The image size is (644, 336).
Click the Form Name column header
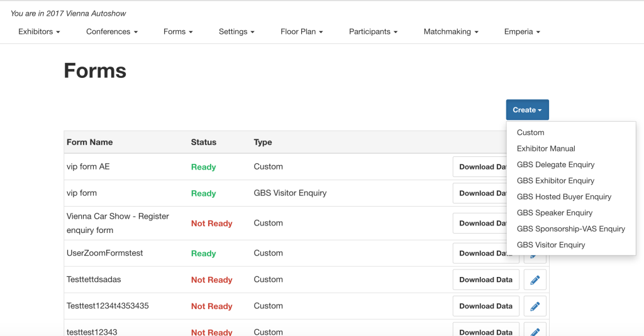pyautogui.click(x=90, y=143)
